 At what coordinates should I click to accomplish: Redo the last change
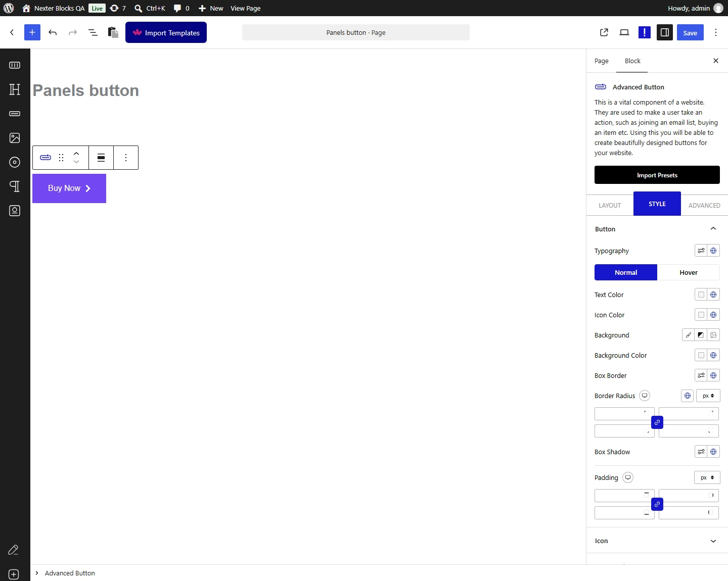pyautogui.click(x=73, y=32)
